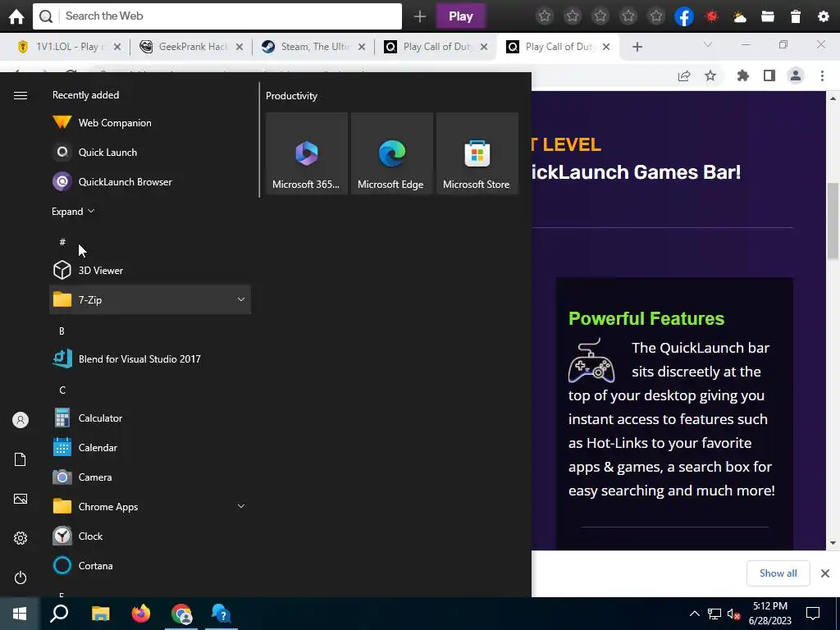Open the Clock app
This screenshot has height=630, width=840.
click(151, 536)
